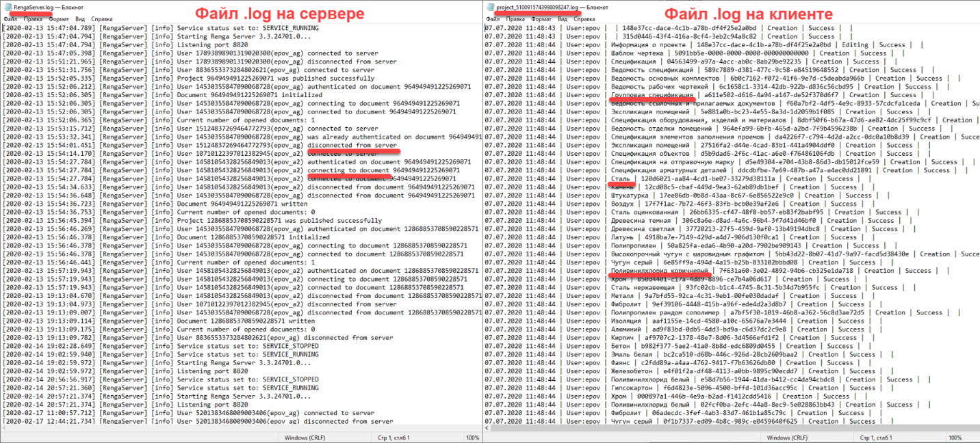This screenshot has height=443, width=980.
Task: Click 'Штукатурка' material row
Action: coord(686,196)
